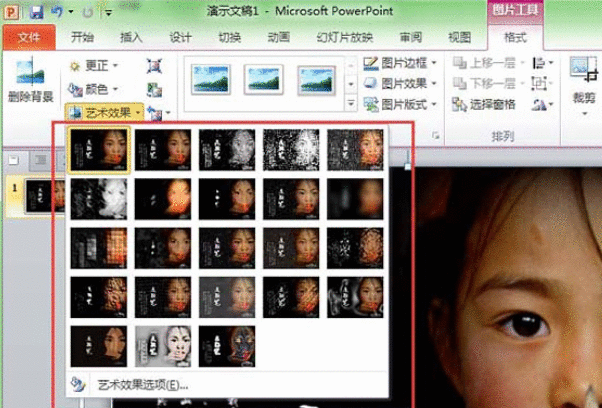Click the 下移一层 button
Image resolution: width=602 pixels, height=408 pixels.
pyautogui.click(x=488, y=83)
